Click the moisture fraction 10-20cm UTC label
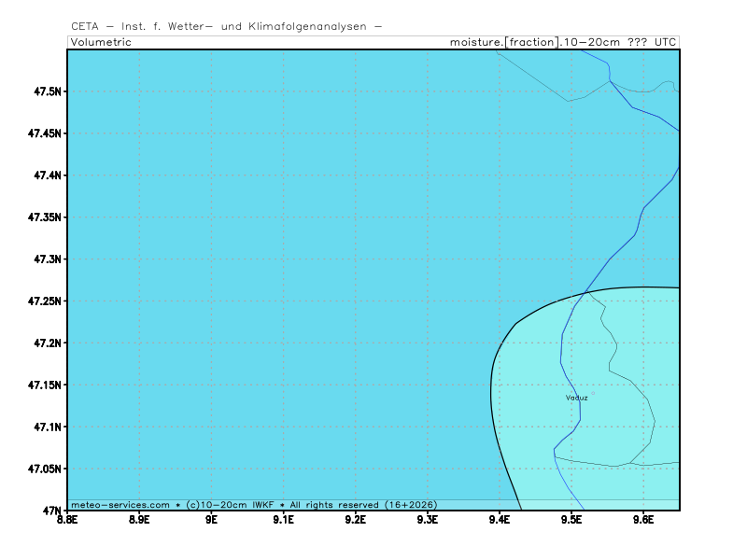The height and width of the screenshot is (560, 747). point(564,42)
